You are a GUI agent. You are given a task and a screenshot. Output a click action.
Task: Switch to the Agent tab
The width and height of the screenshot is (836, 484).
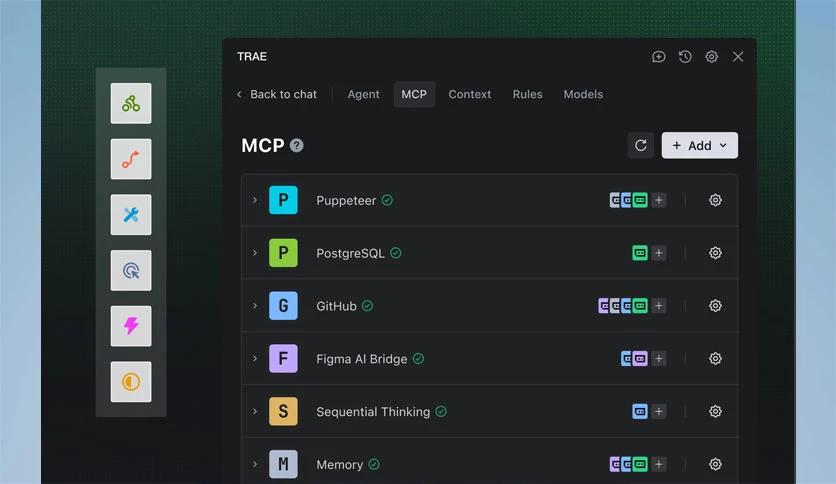click(x=364, y=94)
